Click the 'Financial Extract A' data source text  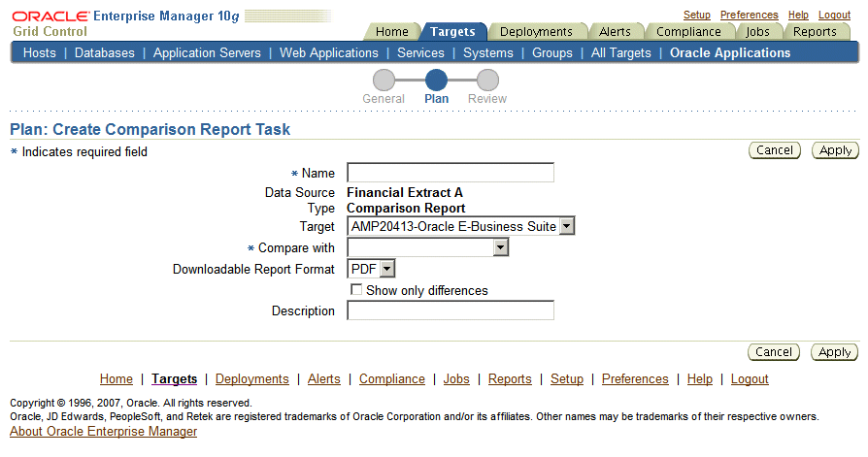coord(405,192)
